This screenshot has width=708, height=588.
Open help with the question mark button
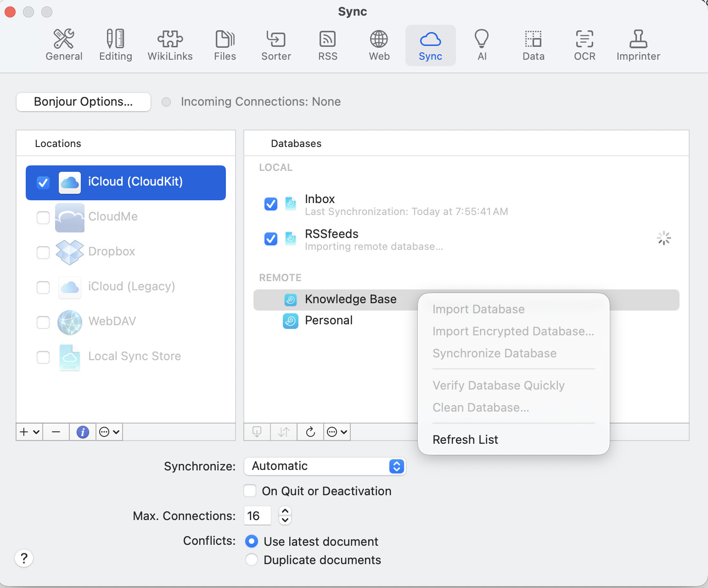pyautogui.click(x=24, y=558)
